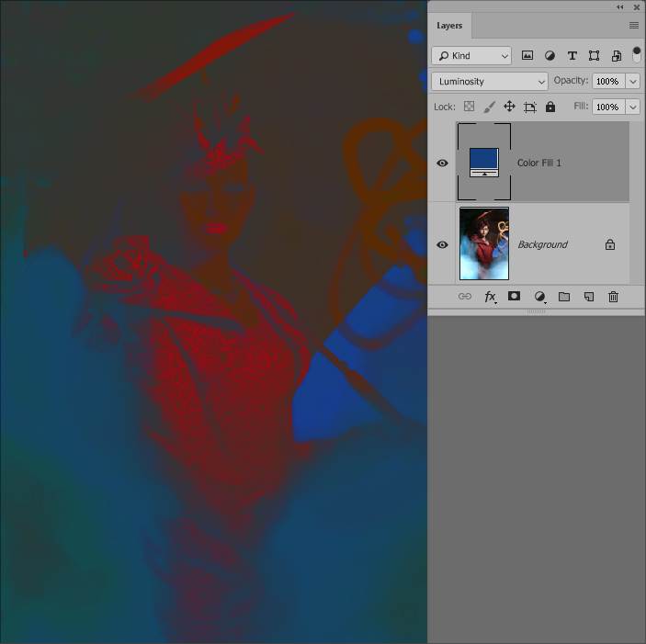This screenshot has height=644, width=646.
Task: Click Color Fill 1 blue color thumbnail
Action: (x=484, y=163)
